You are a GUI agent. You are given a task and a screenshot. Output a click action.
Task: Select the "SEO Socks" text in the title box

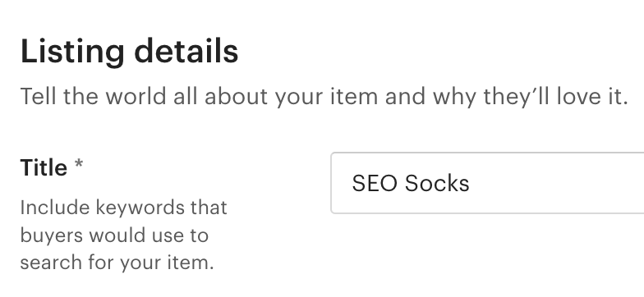pos(411,183)
